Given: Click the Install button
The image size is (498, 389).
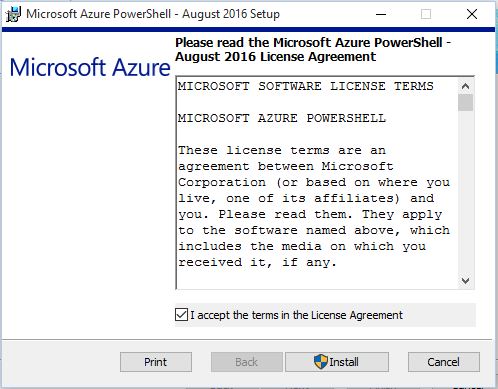Looking at the screenshot, I should pos(337,362).
